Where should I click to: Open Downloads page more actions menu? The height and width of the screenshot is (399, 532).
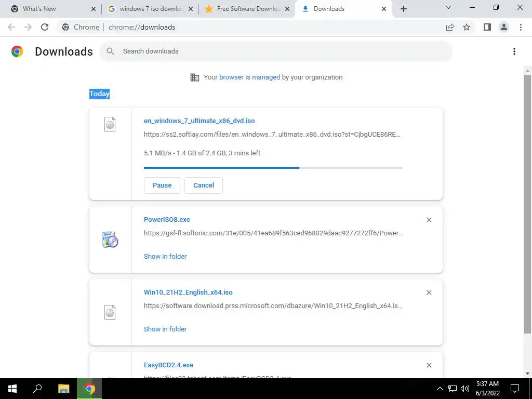[514, 51]
